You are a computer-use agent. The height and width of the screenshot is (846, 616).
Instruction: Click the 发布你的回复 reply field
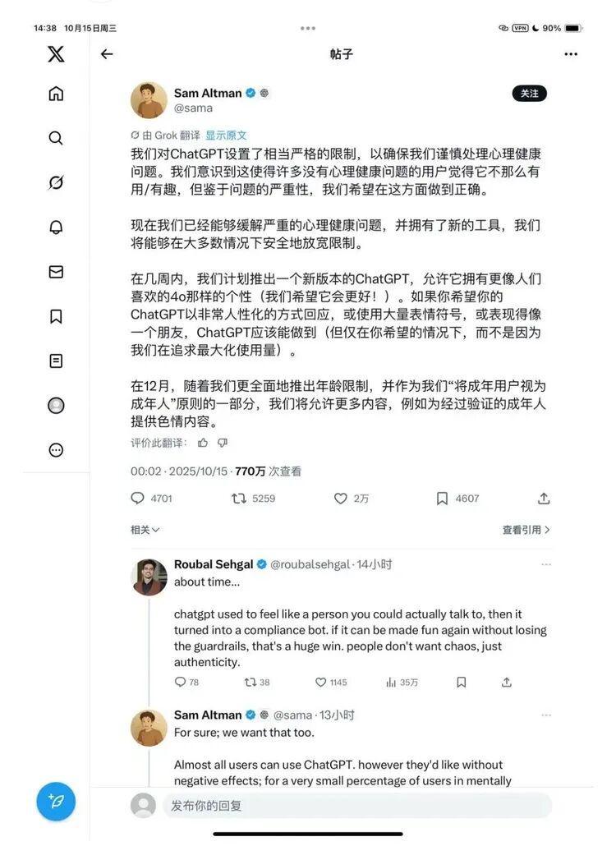coord(357,806)
